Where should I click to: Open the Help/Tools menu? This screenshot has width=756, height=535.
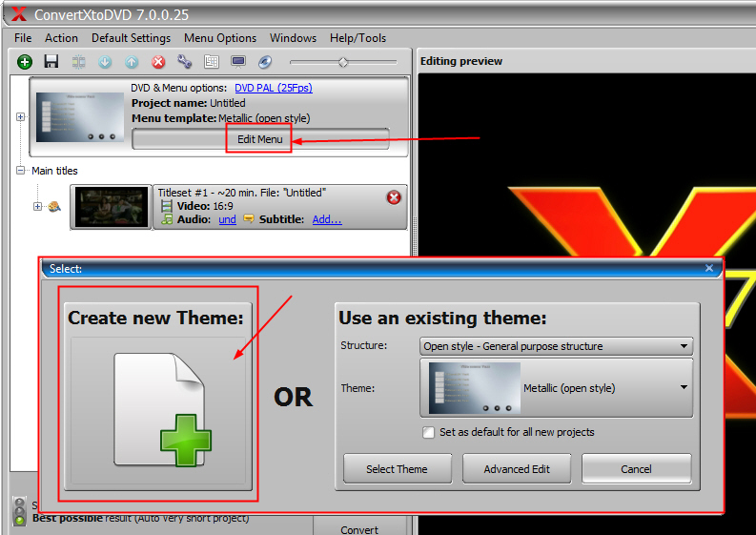[358, 37]
